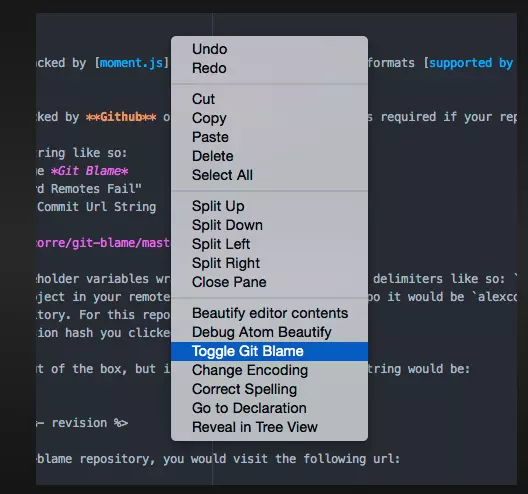The height and width of the screenshot is (494, 528).
Task: Choose Close Pane menu entry
Action: [269, 282]
